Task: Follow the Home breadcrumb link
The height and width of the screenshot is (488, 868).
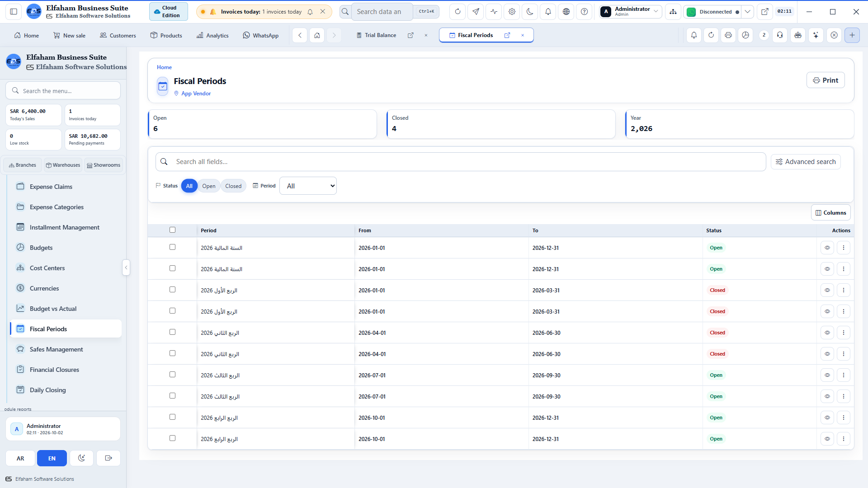Action: (164, 67)
